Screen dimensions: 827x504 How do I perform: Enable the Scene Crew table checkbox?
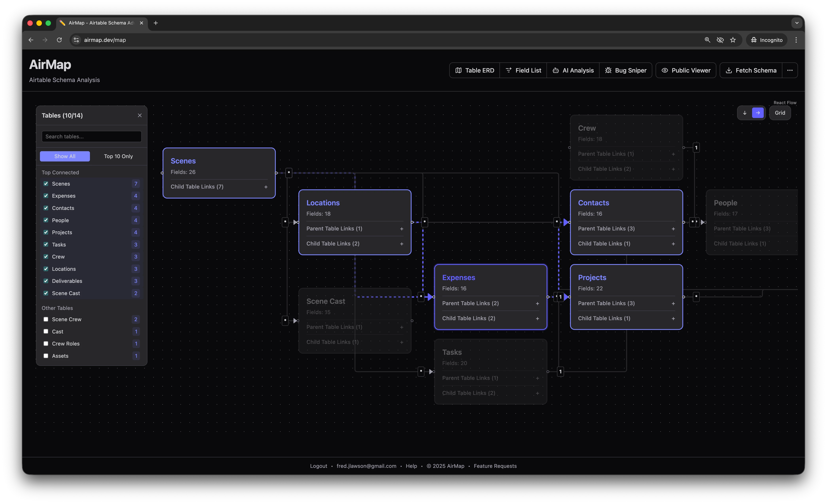[46, 319]
